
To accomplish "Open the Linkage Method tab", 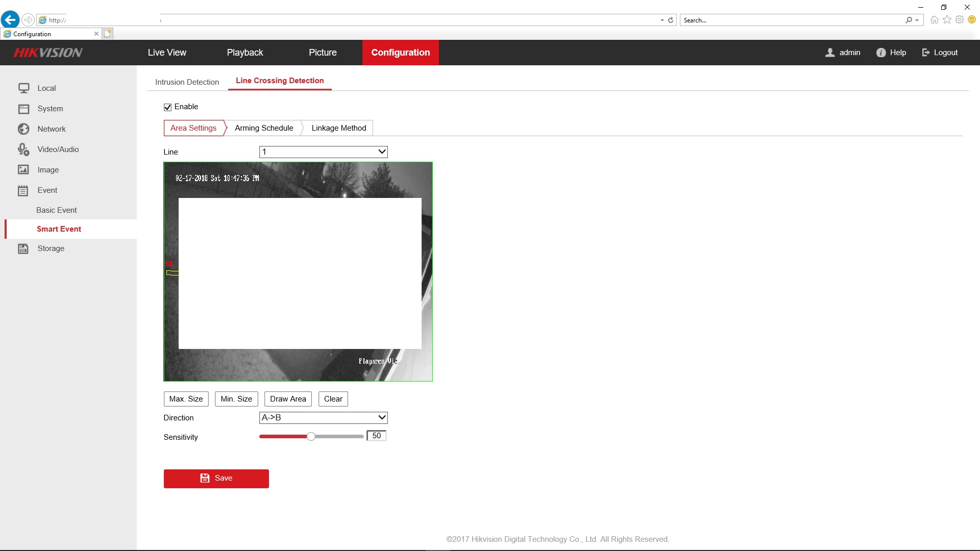I will [339, 128].
